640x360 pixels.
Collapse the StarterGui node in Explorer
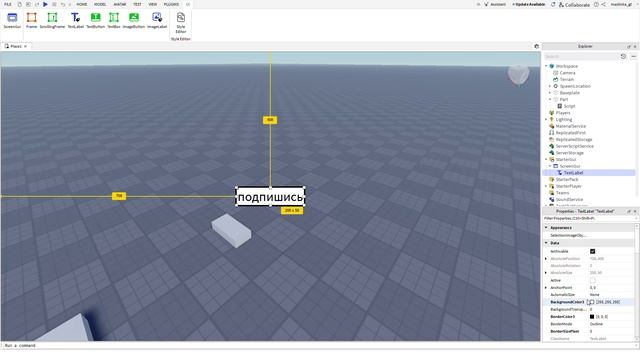pyautogui.click(x=546, y=160)
